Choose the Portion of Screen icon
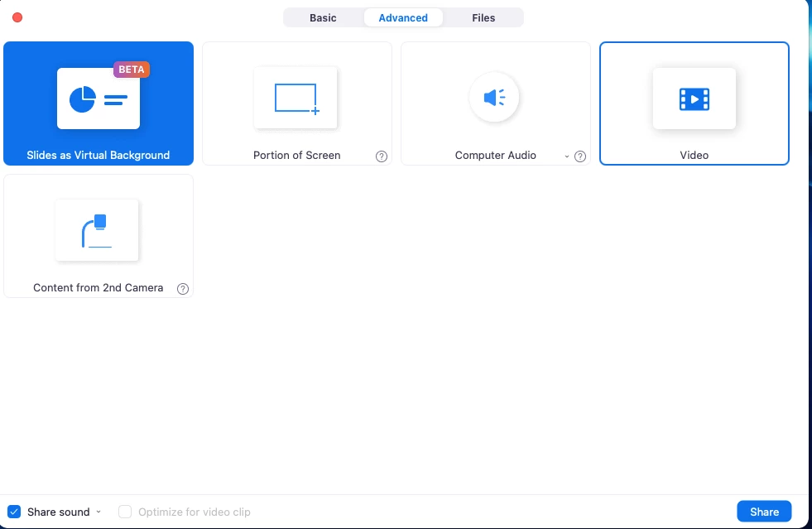The image size is (812, 529). point(295,98)
